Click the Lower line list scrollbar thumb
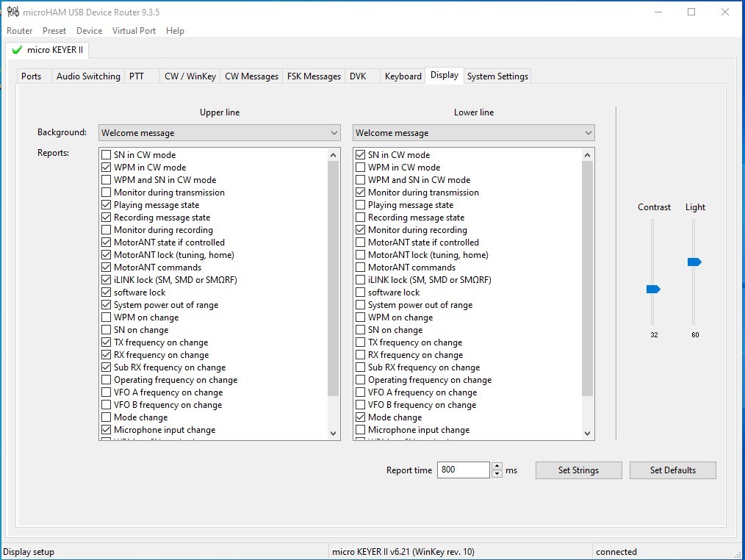Viewport: 745px width, 560px height. (x=587, y=279)
